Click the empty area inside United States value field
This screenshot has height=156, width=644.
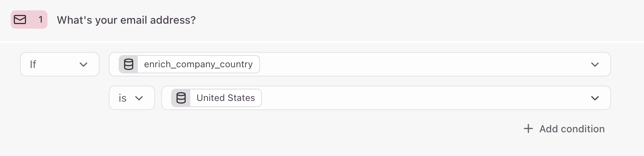click(x=421, y=98)
